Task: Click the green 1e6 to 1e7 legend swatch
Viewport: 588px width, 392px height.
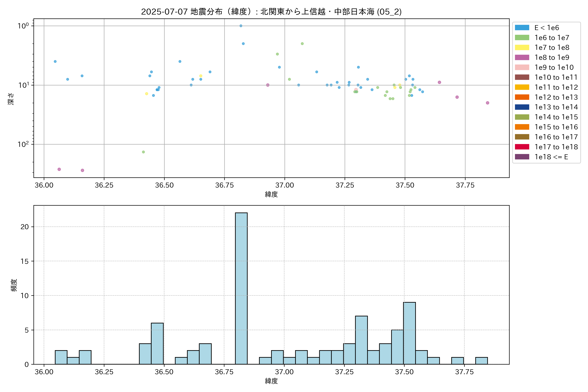Action: [522, 38]
